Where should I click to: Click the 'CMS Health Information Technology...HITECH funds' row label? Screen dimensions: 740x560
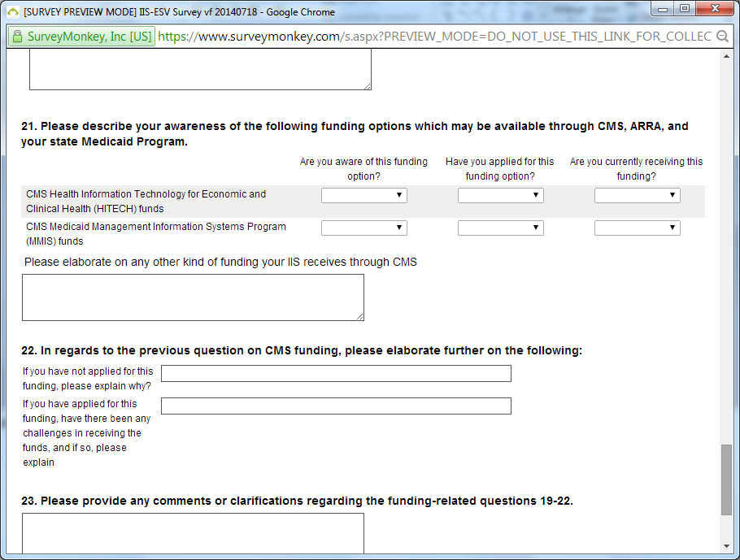click(146, 202)
